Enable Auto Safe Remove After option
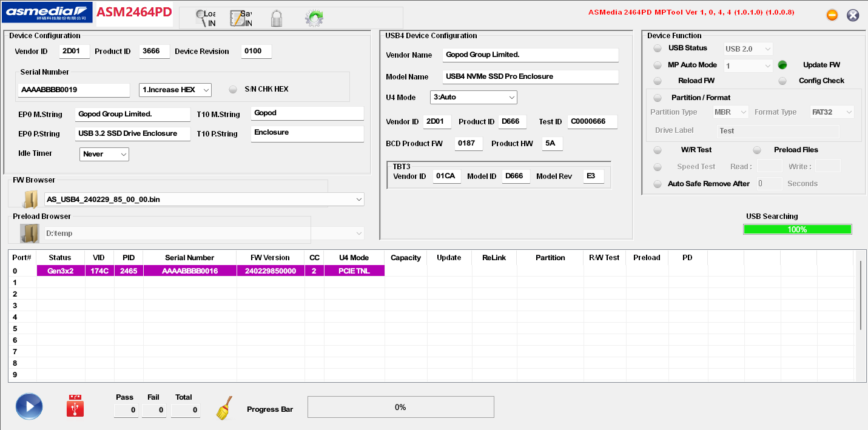868x430 pixels. point(658,184)
